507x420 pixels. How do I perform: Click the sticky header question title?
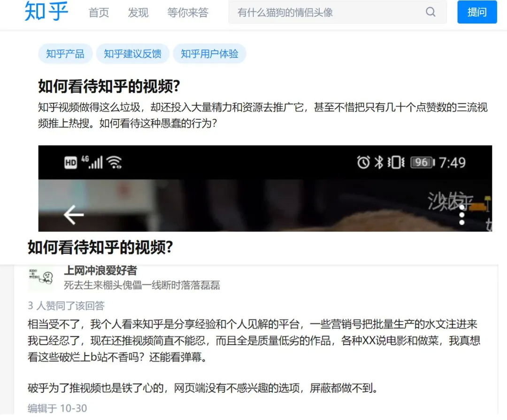100,247
